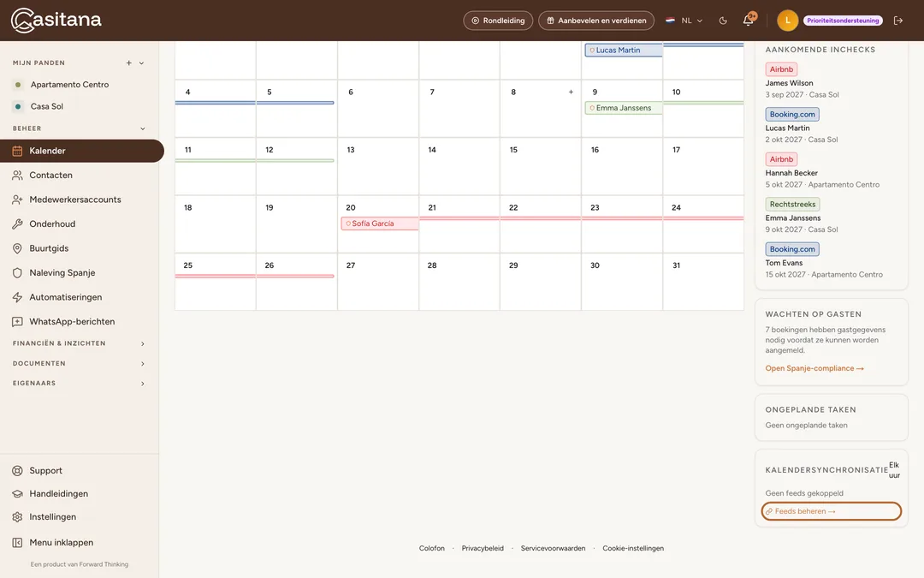Viewport: 924px width, 578px height.
Task: Open the notifications bell
Action: (x=749, y=20)
